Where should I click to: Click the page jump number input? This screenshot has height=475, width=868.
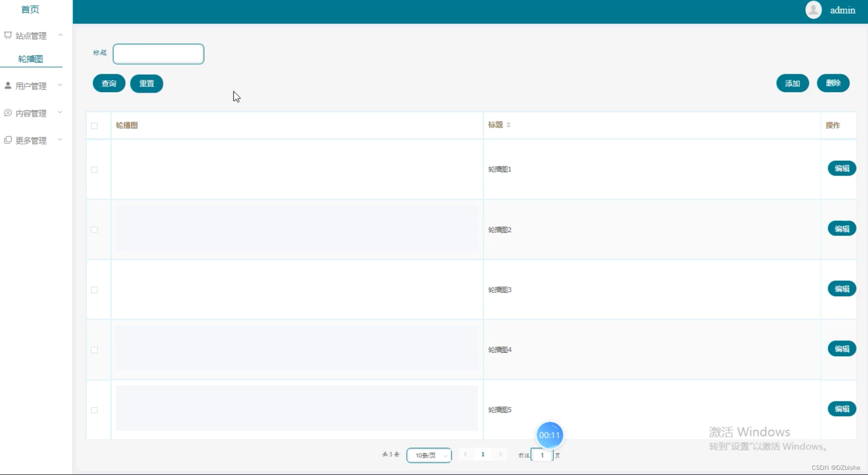click(x=542, y=455)
